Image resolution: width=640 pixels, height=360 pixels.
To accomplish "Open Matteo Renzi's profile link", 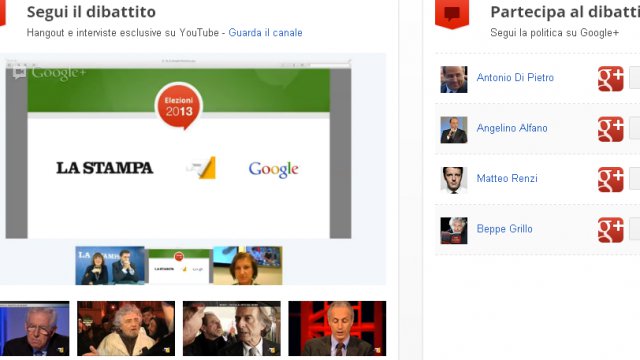I will 507,178.
